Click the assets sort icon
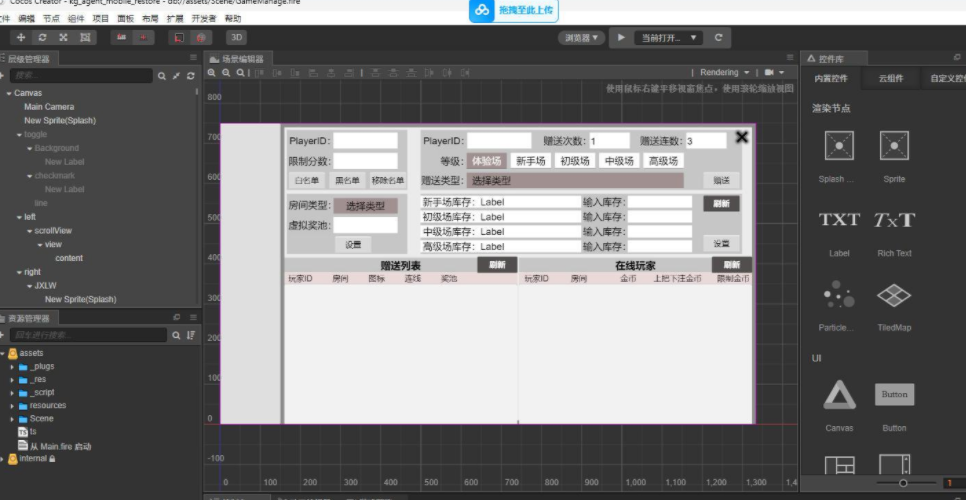This screenshot has height=500, width=966. (192, 335)
